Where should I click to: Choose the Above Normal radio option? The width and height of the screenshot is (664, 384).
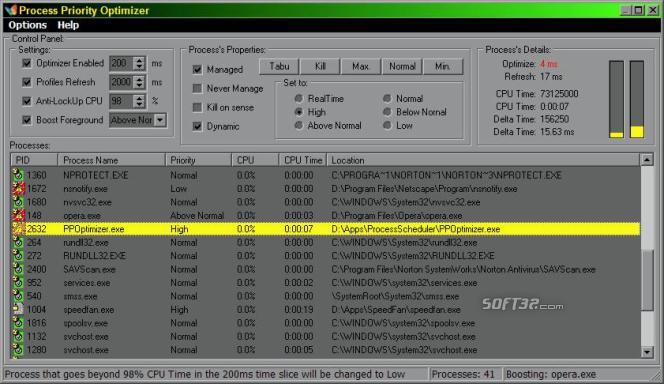(299, 126)
